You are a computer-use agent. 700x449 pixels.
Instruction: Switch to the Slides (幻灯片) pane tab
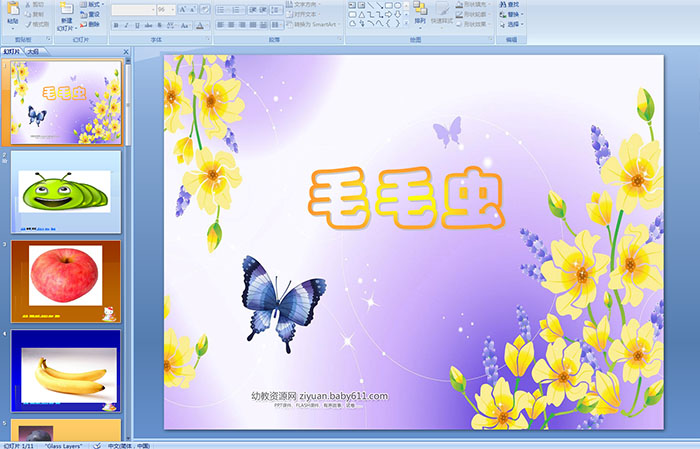point(11,52)
